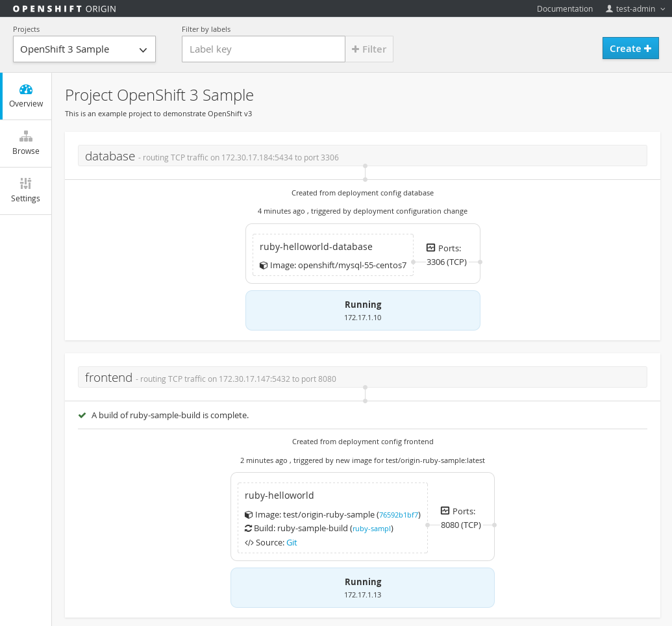Click the Overview dashboard icon
672x626 pixels.
coord(26,90)
